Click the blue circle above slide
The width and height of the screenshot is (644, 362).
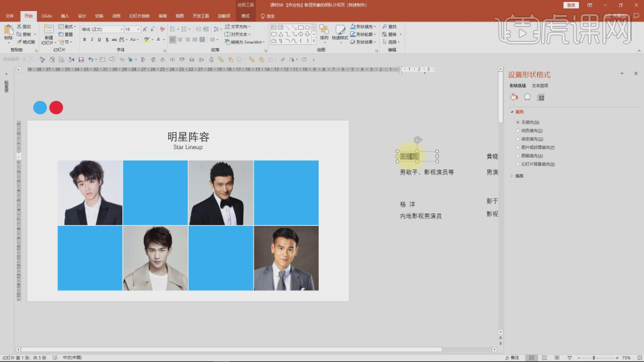point(40,107)
